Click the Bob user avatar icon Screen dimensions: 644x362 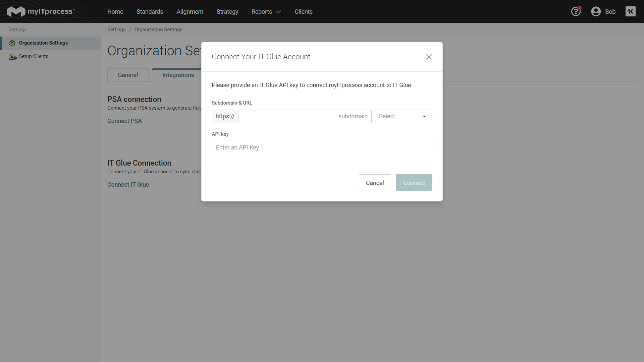596,11
